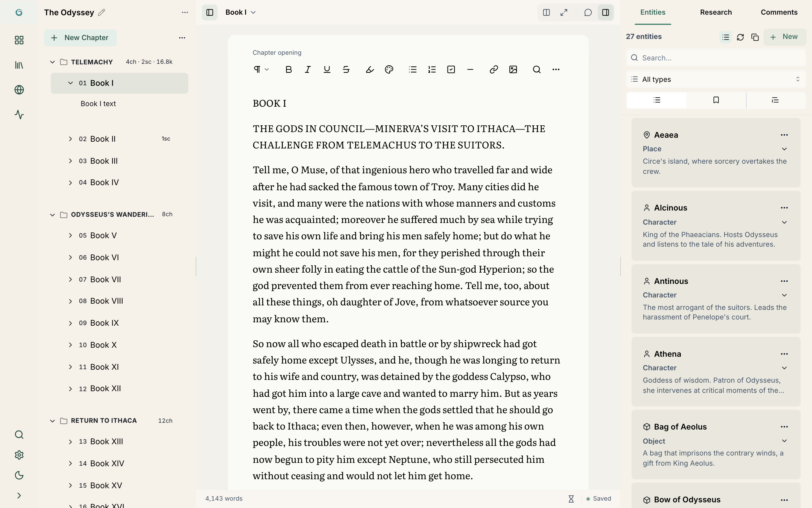Open the dashboard grid icon in sidebar
812x508 pixels.
(19, 40)
